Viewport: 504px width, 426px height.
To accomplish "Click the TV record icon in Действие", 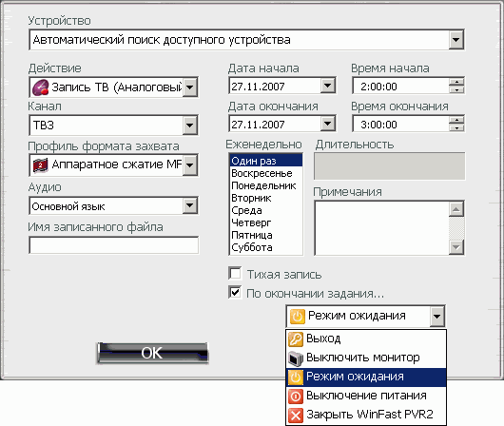I will [x=41, y=87].
